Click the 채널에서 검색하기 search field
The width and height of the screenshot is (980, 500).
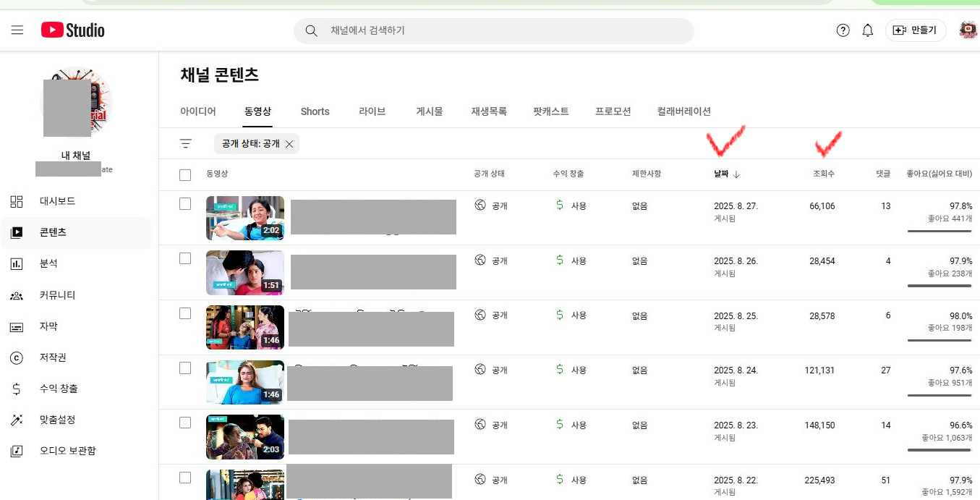[x=499, y=30]
